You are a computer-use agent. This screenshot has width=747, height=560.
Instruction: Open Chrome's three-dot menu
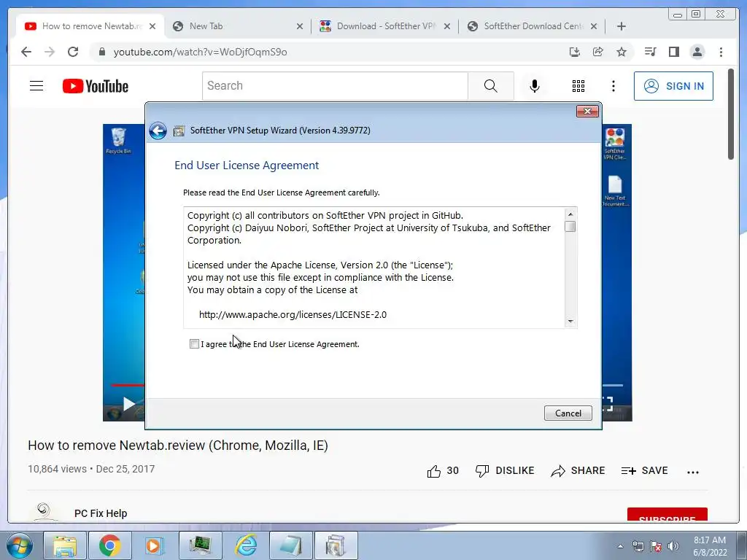click(x=721, y=52)
